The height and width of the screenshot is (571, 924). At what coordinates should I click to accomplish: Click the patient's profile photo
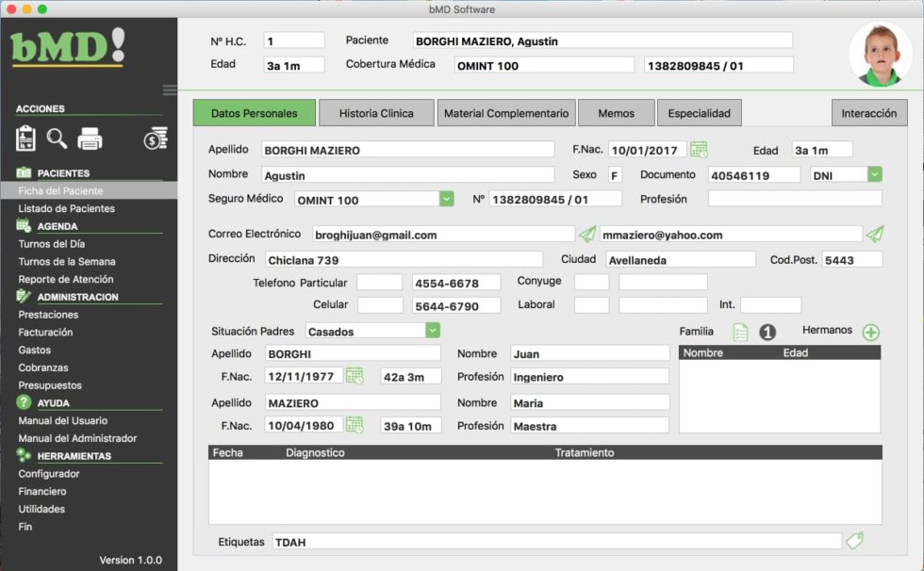click(879, 54)
